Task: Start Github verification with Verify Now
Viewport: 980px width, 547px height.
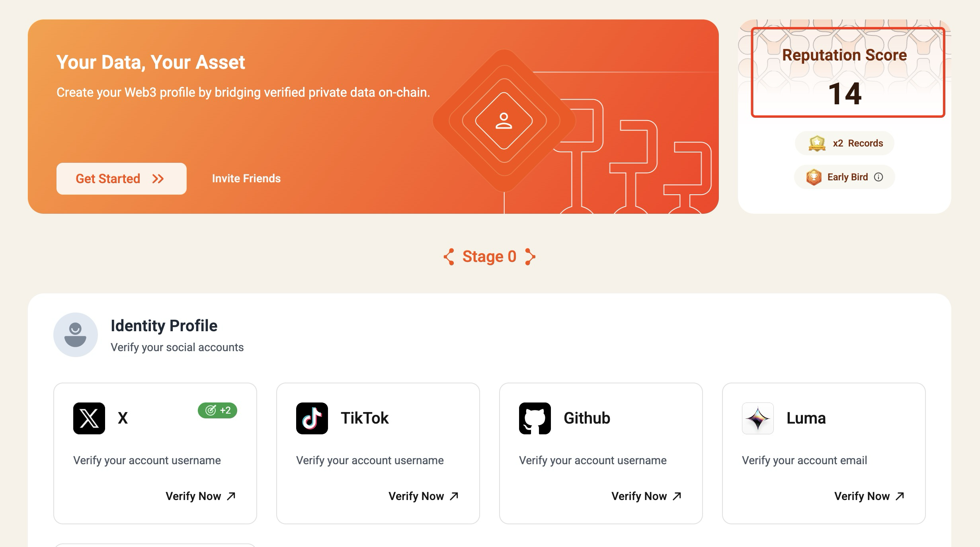Action: click(646, 496)
